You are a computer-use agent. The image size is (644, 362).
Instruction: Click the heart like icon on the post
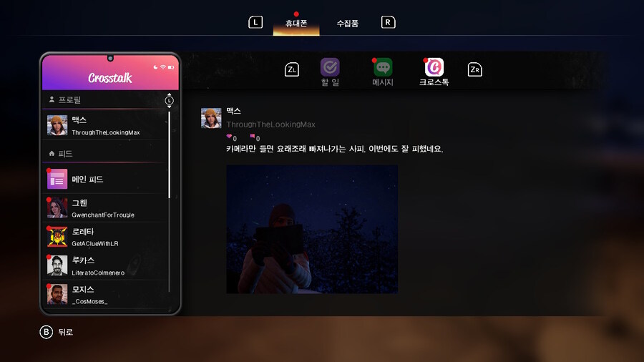(229, 136)
